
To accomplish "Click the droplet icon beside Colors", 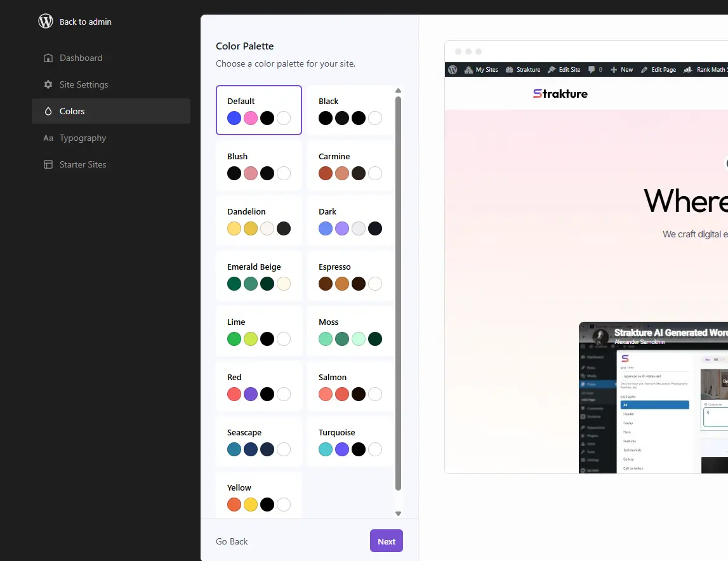I will pyautogui.click(x=48, y=111).
